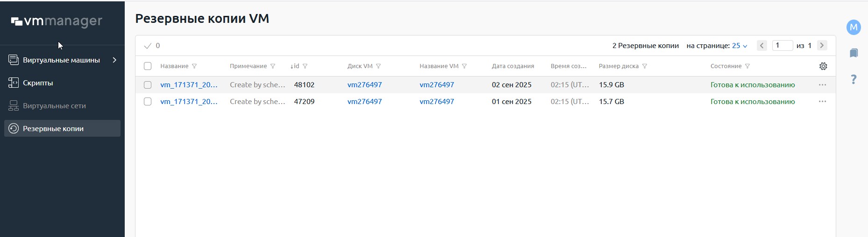
Task: Expand Виртуальные машины submenu chevron
Action: 114,60
